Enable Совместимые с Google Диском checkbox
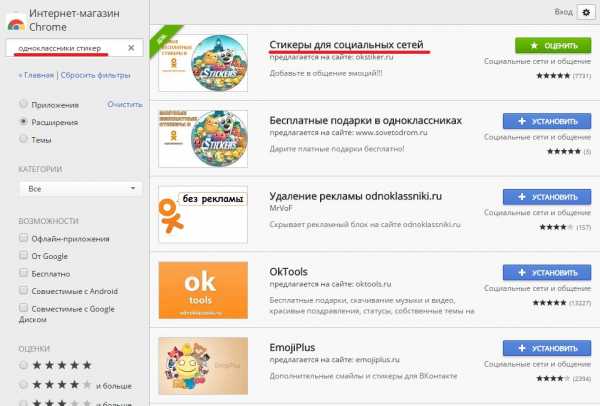 pyautogui.click(x=23, y=308)
